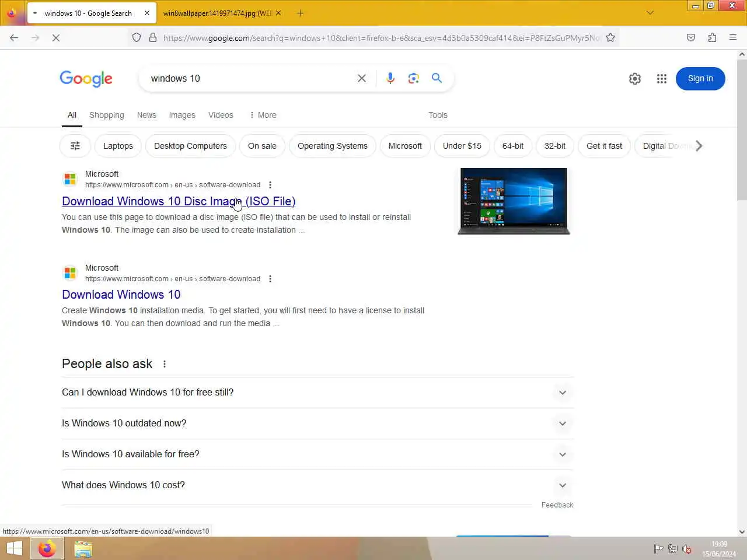This screenshot has height=560, width=747.
Task: Apply the Microsoft filter chip
Action: (x=405, y=146)
